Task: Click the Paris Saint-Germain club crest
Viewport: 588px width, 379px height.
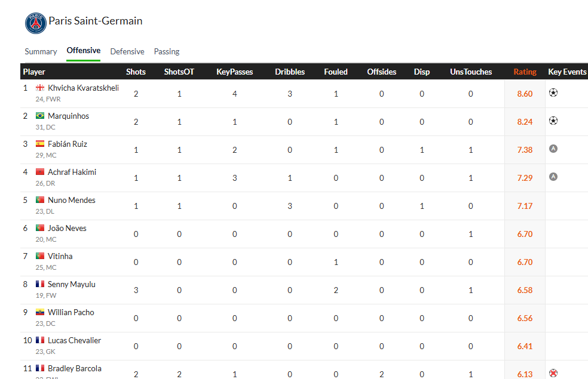Action: (x=35, y=23)
